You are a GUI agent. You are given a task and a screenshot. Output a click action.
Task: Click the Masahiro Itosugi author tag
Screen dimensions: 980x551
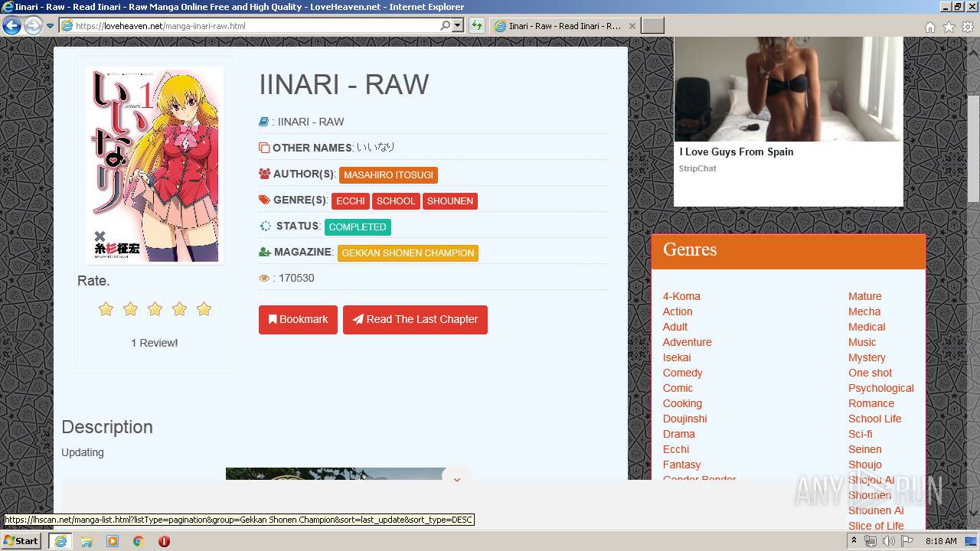(x=388, y=174)
